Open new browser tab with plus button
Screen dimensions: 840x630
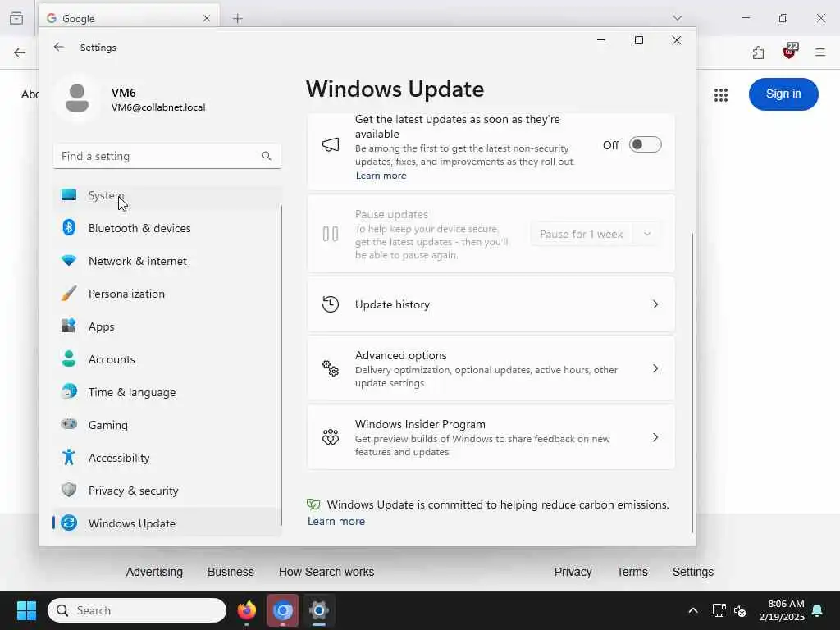click(237, 19)
